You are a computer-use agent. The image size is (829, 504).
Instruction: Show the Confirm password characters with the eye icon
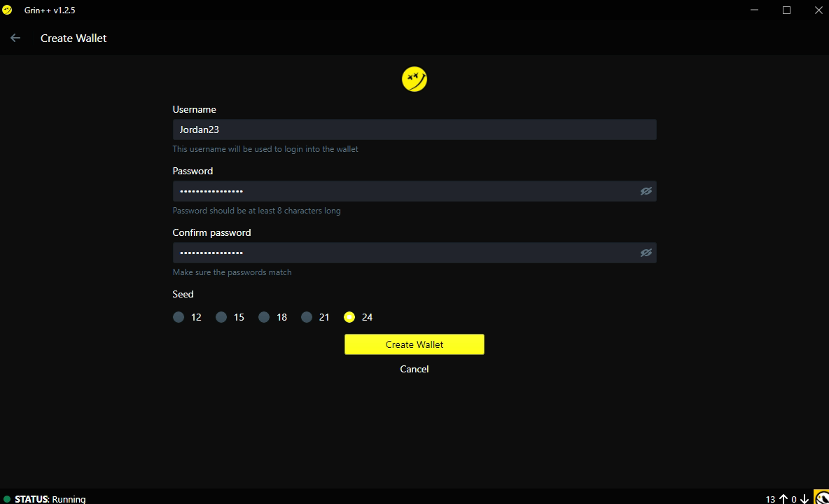(x=646, y=253)
